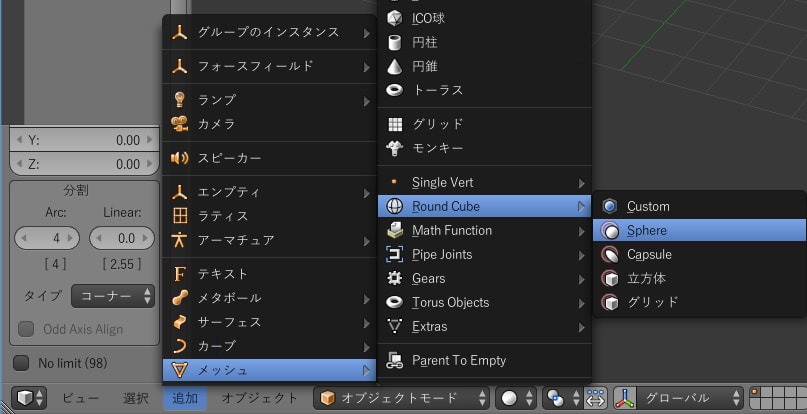The height and width of the screenshot is (414, 807).
Task: Click the 分割 section label
Action: tap(76, 191)
